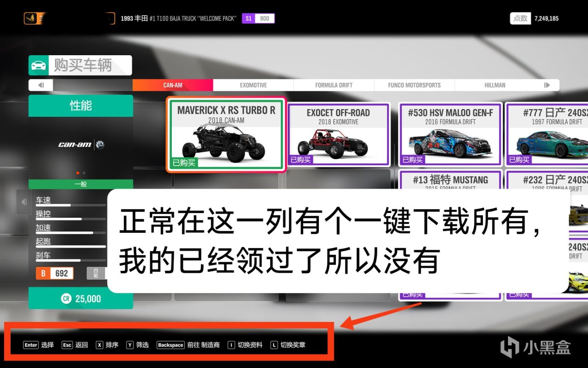Click Backspace 前往制造商 prompt

click(188, 345)
